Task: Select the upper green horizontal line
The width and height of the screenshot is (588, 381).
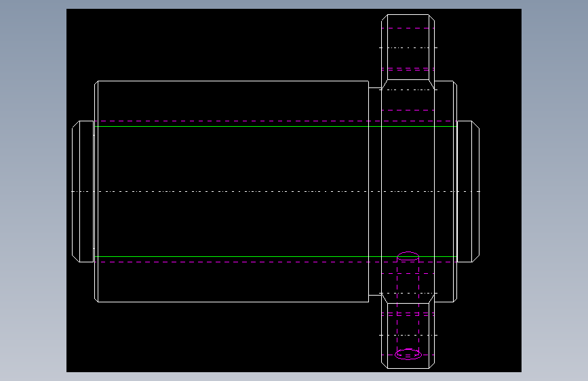Action: tap(275, 126)
